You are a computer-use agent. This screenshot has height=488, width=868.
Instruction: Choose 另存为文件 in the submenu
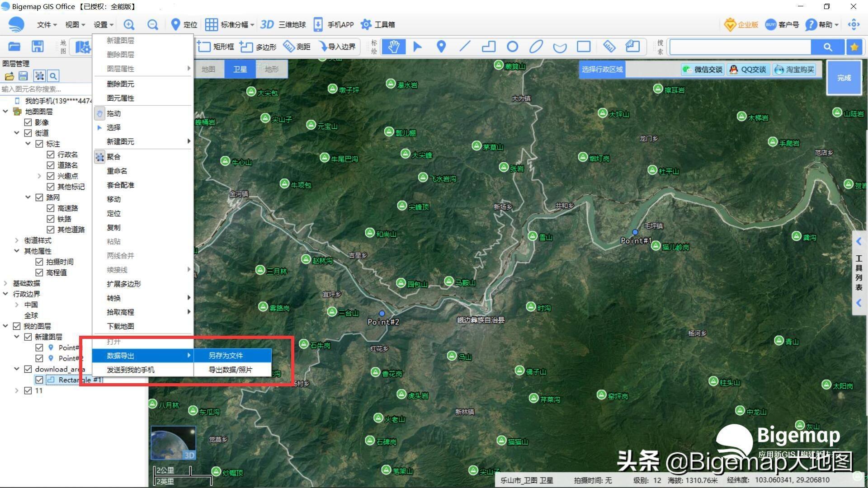coord(226,356)
